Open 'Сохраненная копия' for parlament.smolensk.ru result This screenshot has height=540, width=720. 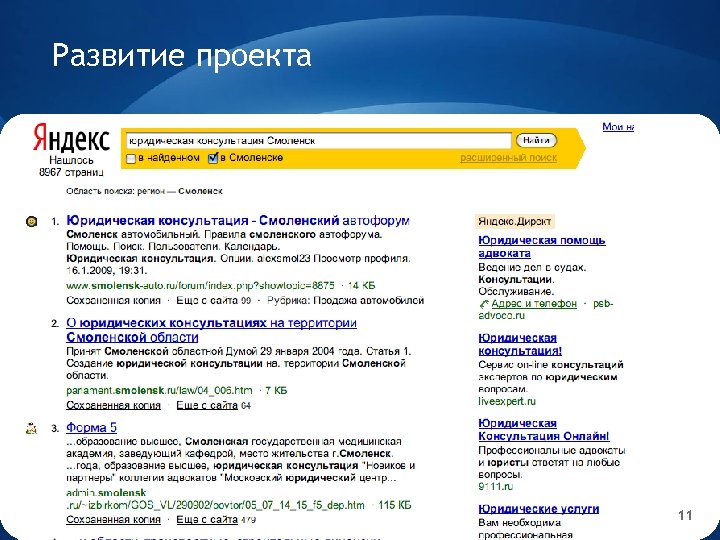[113, 405]
